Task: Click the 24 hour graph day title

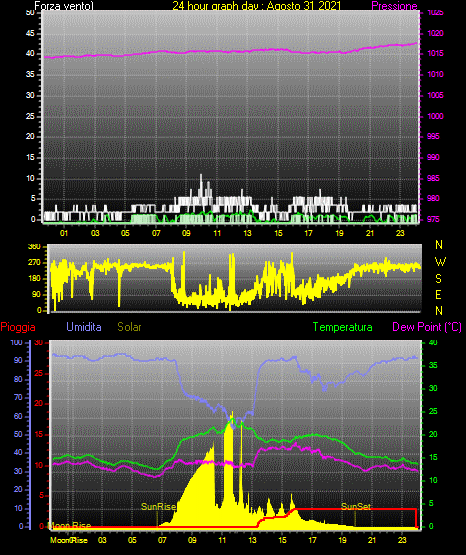Action: pyautogui.click(x=257, y=6)
